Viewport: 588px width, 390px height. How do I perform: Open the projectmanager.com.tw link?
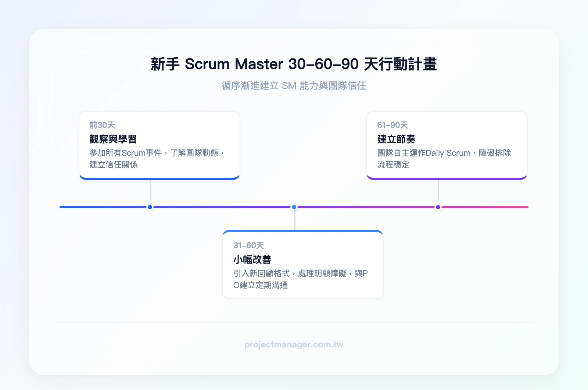click(x=294, y=344)
